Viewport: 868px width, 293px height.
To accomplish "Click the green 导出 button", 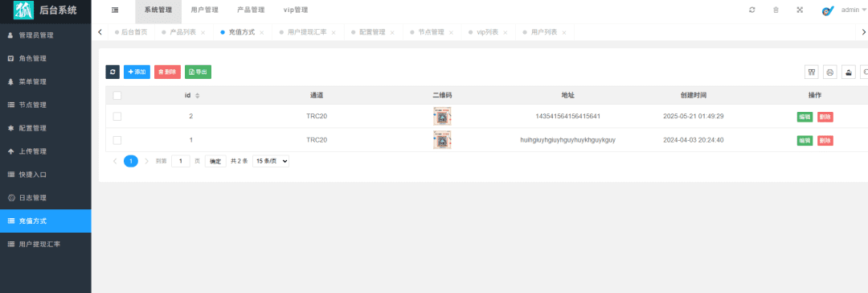I will click(199, 72).
